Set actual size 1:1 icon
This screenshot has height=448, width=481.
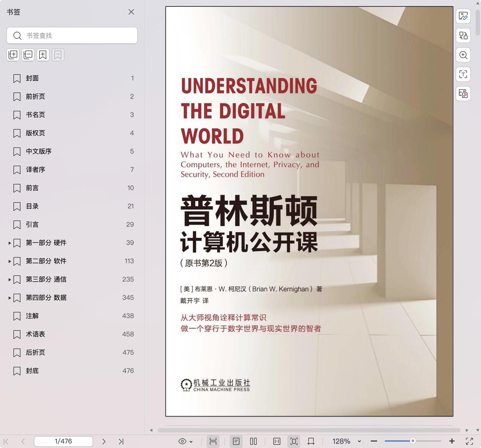[277, 441]
